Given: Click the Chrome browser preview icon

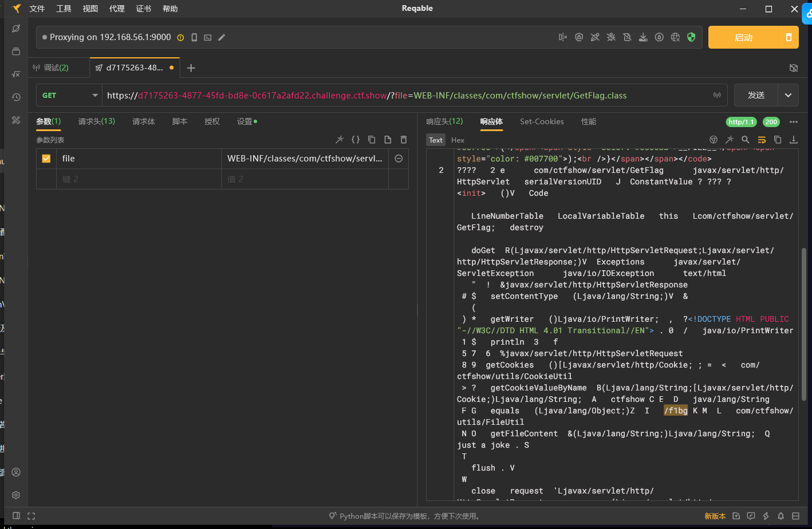Looking at the screenshot, I should point(714,139).
